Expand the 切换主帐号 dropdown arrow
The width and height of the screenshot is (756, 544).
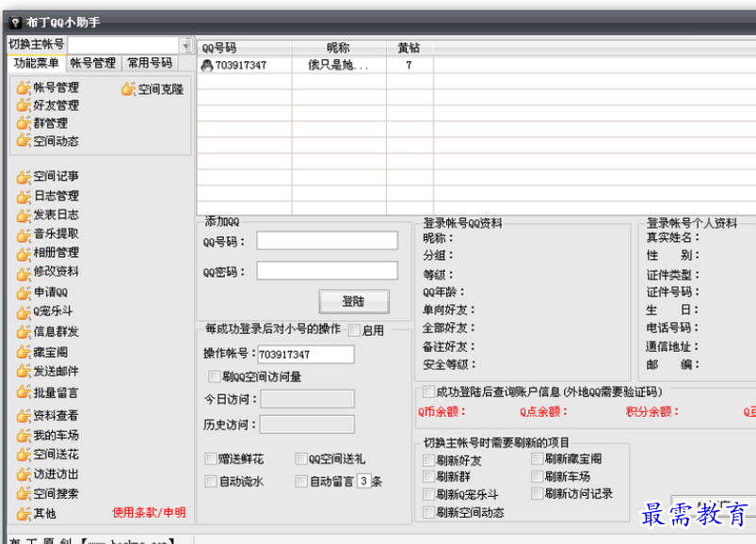185,45
